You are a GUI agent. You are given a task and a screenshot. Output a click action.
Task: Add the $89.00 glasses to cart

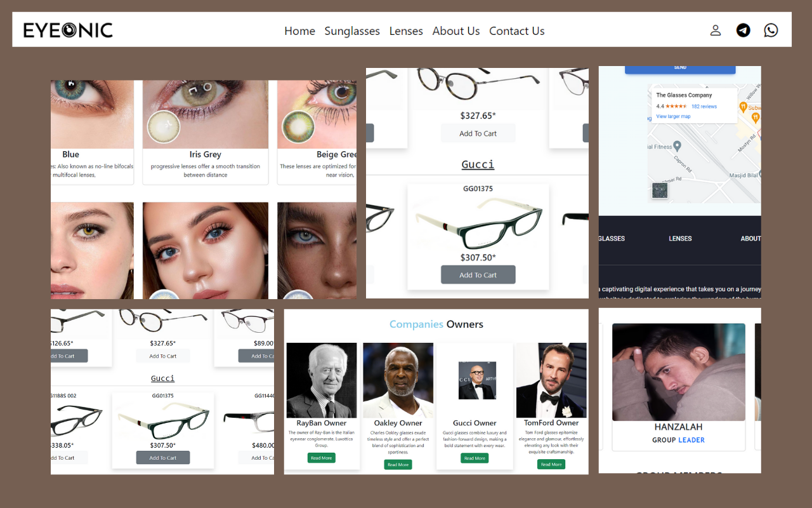pos(256,356)
